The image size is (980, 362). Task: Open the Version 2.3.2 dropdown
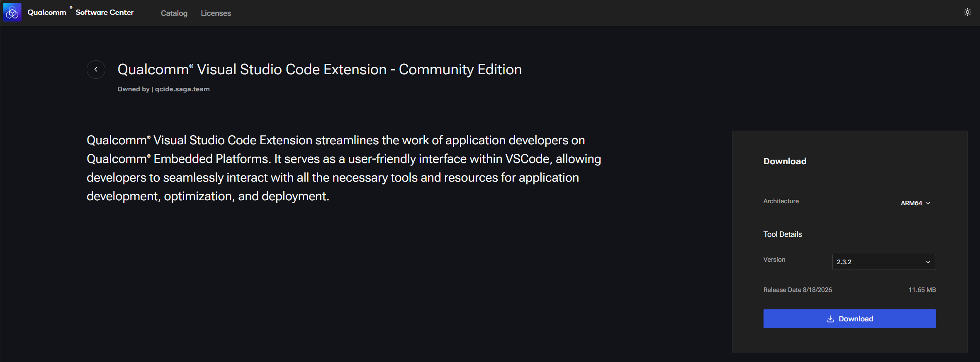884,262
